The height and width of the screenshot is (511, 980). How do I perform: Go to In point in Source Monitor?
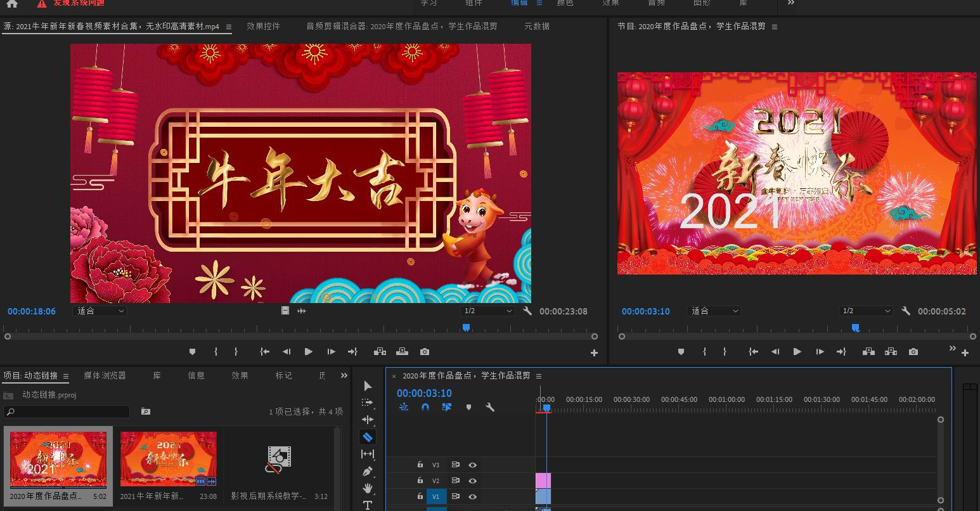[265, 352]
